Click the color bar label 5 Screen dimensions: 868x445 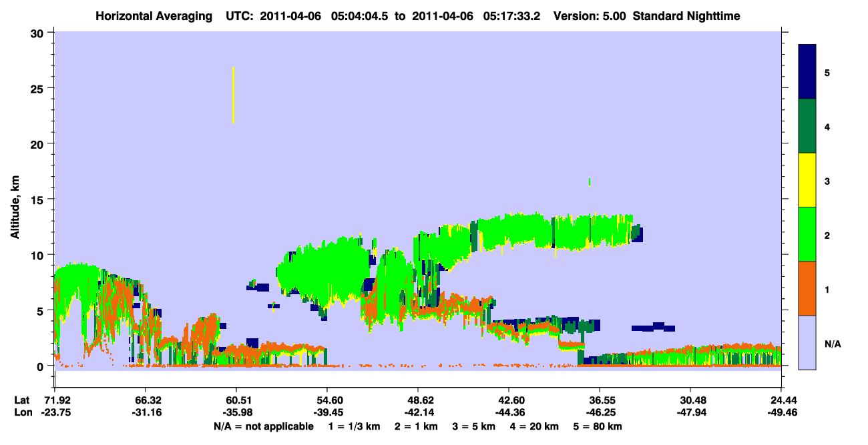827,73
